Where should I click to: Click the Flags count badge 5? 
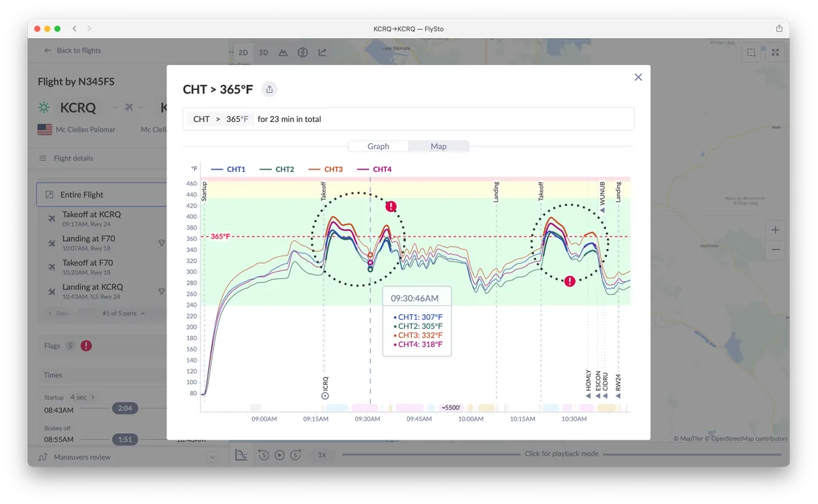pyautogui.click(x=70, y=345)
